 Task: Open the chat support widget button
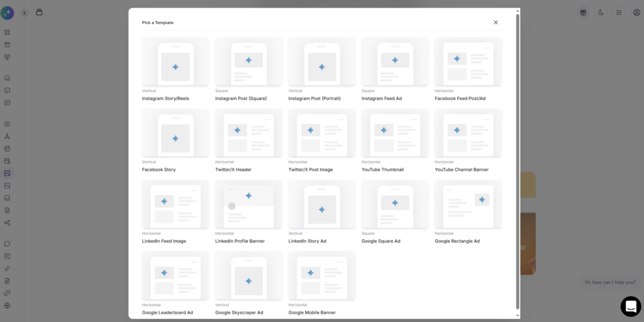point(630,306)
